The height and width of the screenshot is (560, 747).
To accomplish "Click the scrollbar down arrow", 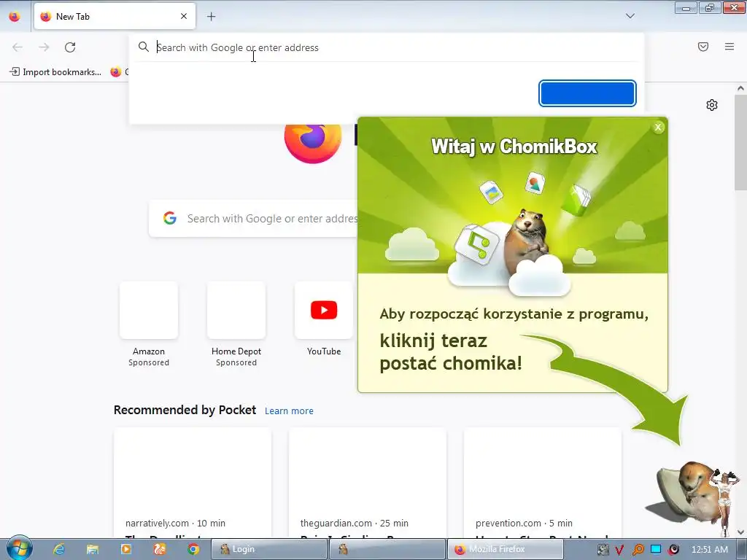I will point(740,532).
